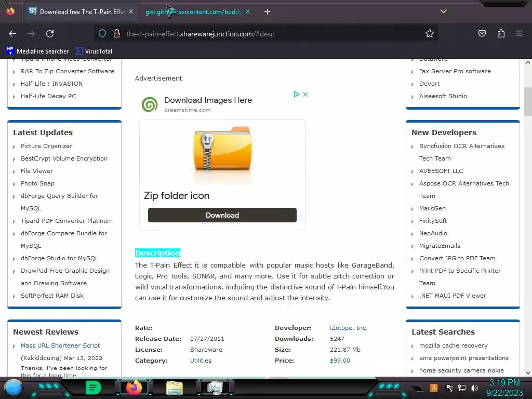532x399 pixels.
Task: Bookmark this page with the star
Action: point(430,34)
